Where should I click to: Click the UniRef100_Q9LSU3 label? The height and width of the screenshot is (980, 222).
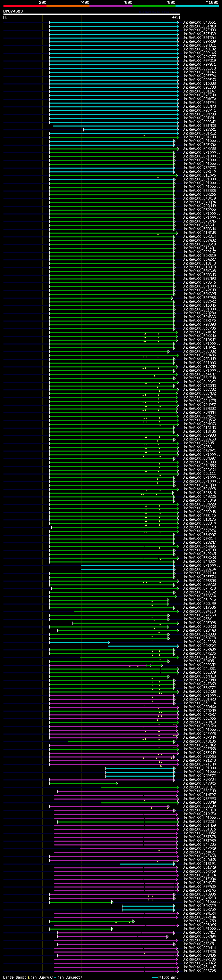pyautogui.click(x=199, y=88)
